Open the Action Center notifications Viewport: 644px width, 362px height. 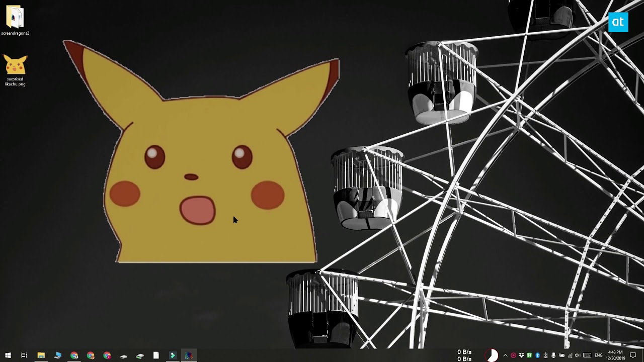click(x=633, y=355)
